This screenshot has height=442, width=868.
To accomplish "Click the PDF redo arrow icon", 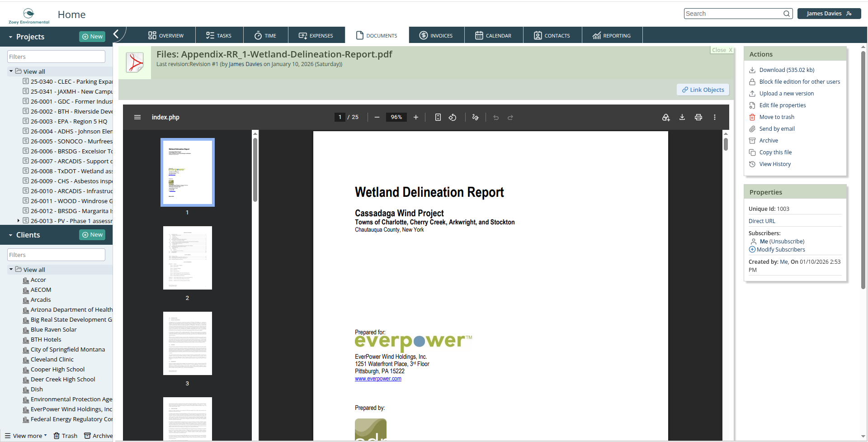I will [510, 117].
